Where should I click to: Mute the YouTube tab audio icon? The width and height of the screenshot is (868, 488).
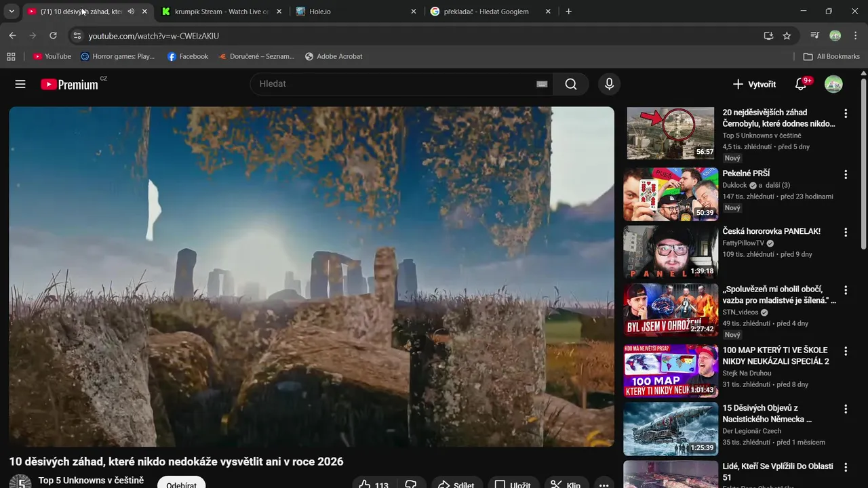pos(131,12)
